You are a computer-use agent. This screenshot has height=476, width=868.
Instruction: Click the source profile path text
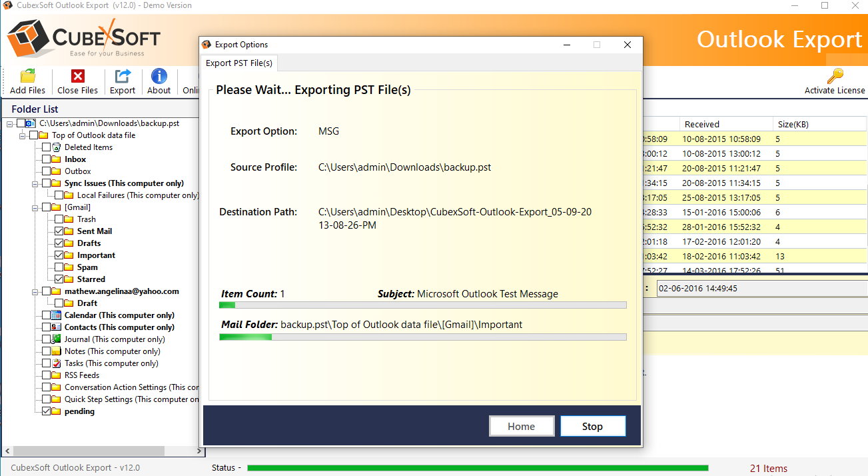click(x=405, y=167)
